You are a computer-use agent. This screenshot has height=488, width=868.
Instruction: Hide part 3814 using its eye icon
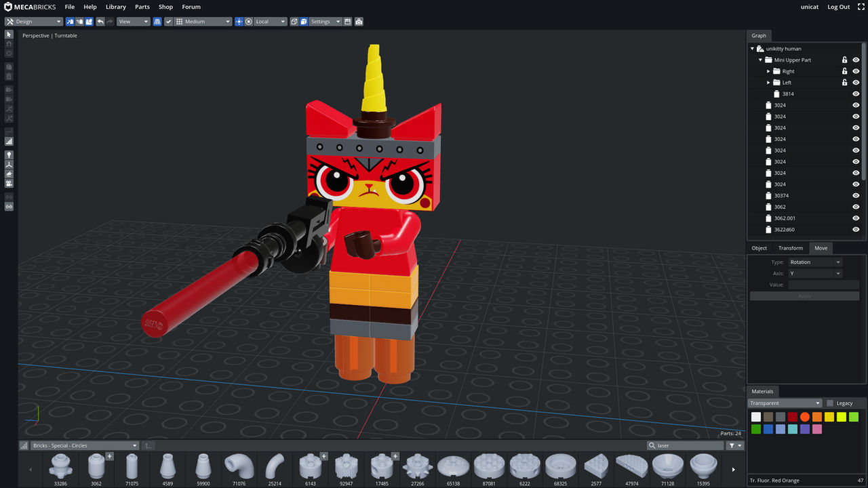click(855, 94)
